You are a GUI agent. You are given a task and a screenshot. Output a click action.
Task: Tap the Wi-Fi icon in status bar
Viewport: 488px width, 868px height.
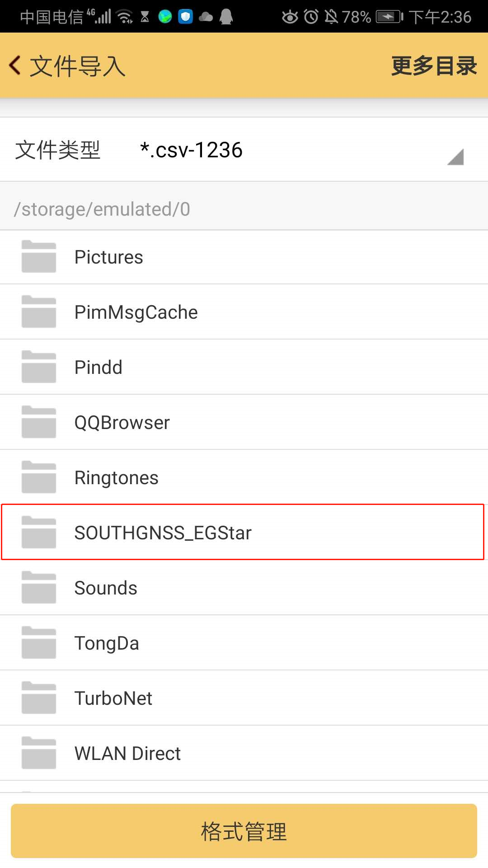tap(125, 17)
